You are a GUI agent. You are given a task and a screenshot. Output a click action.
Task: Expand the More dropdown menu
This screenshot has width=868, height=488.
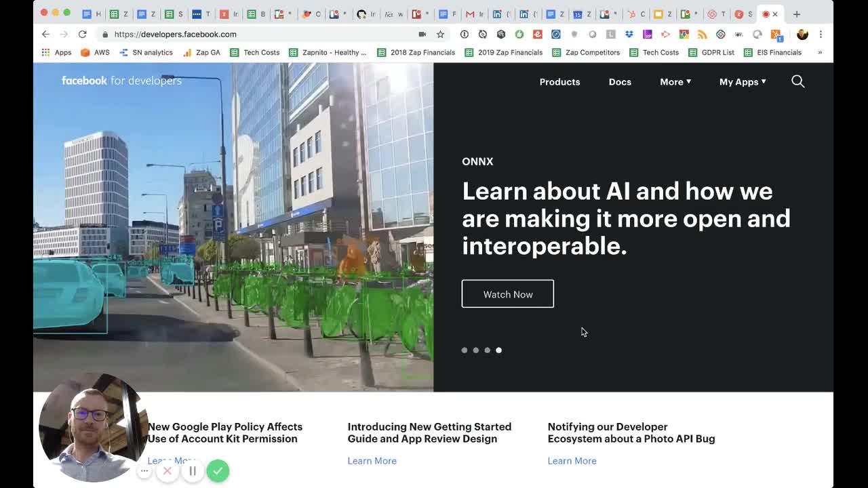[x=675, y=81]
